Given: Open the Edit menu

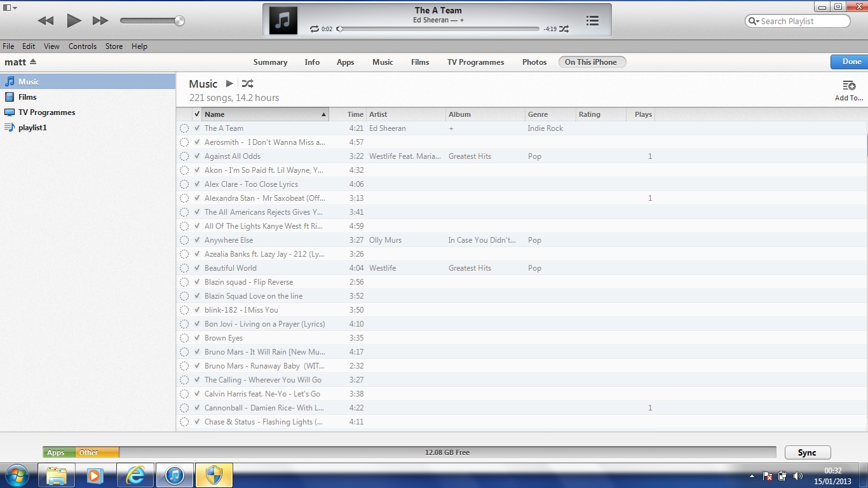Looking at the screenshot, I should (29, 46).
